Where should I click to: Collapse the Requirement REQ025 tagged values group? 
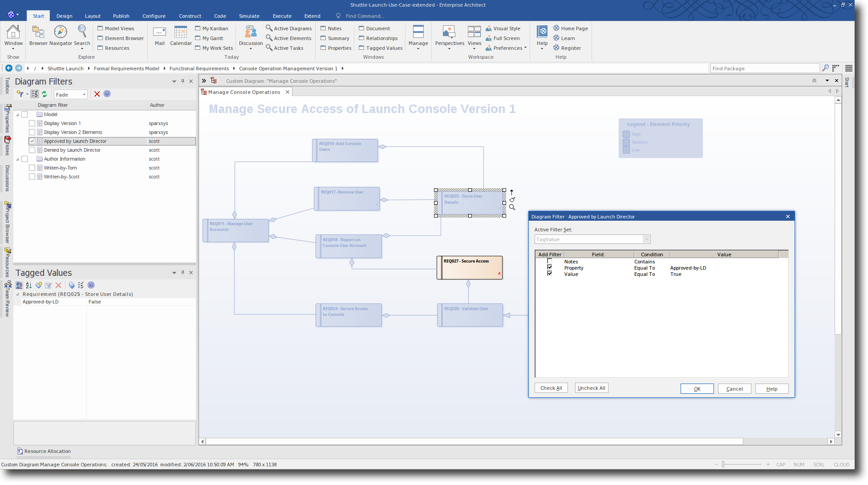point(18,294)
